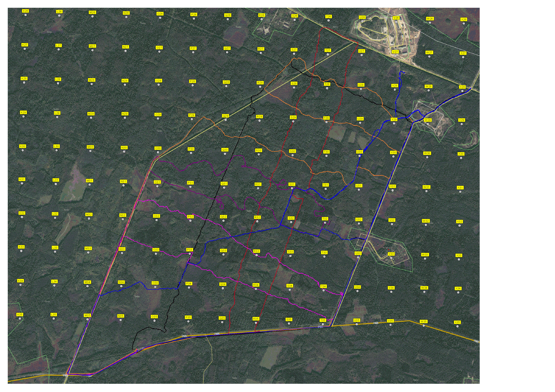Click the N34 grid label

click(x=121, y=282)
